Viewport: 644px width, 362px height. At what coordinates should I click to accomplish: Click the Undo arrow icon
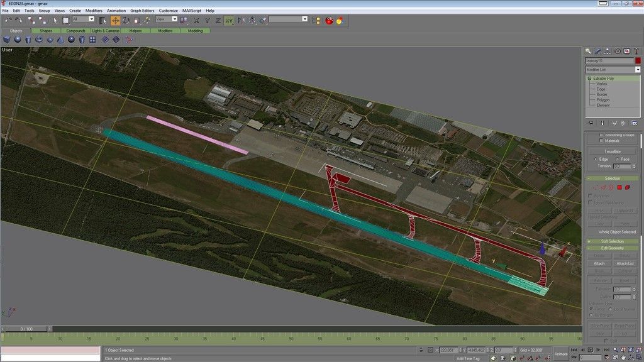pyautogui.click(x=9, y=21)
